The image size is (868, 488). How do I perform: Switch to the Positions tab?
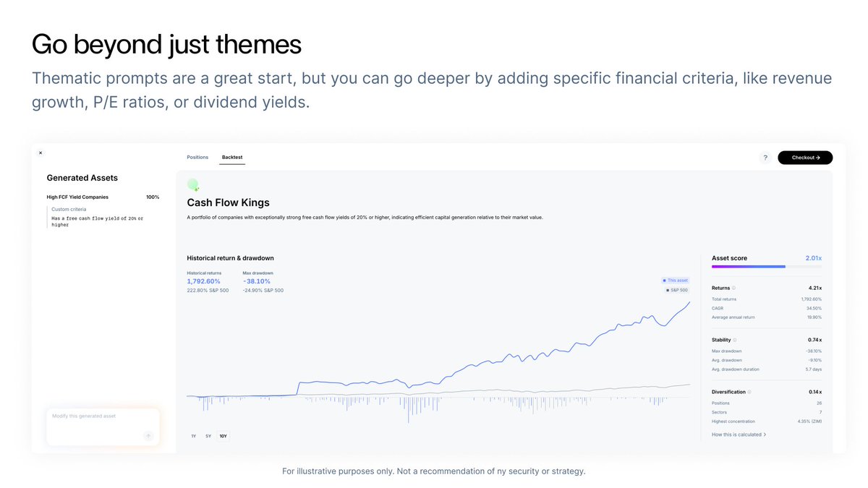(197, 157)
